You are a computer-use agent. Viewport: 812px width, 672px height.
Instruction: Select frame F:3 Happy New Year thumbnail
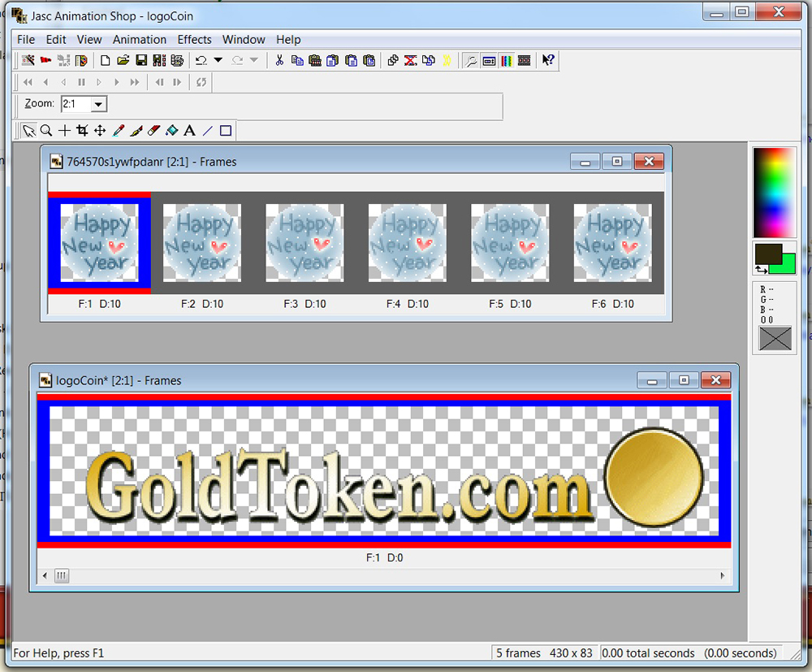click(304, 243)
